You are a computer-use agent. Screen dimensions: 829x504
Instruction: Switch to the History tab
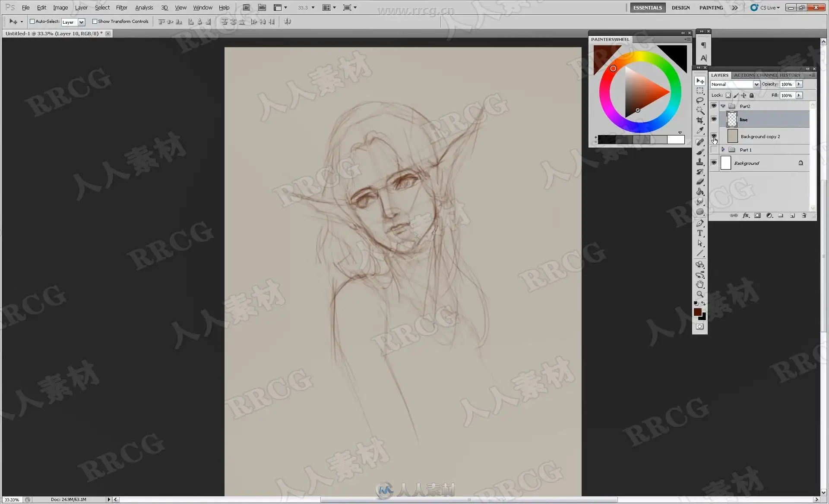pos(790,75)
